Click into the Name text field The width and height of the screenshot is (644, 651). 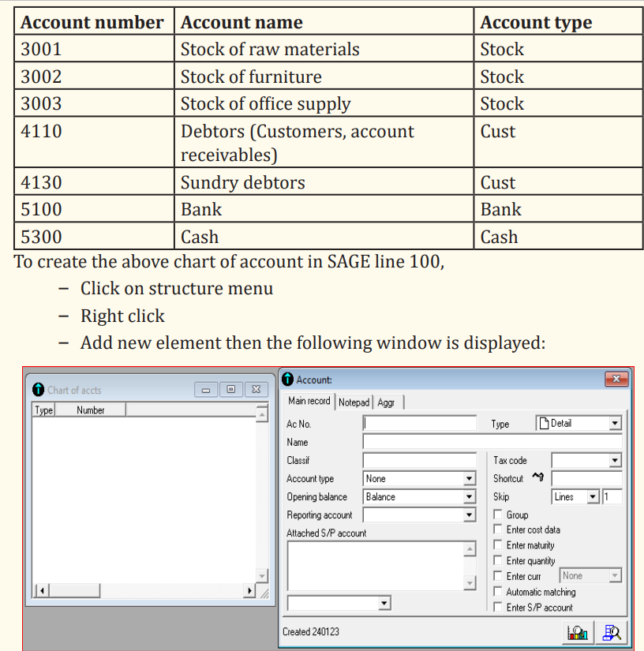pyautogui.click(x=492, y=441)
